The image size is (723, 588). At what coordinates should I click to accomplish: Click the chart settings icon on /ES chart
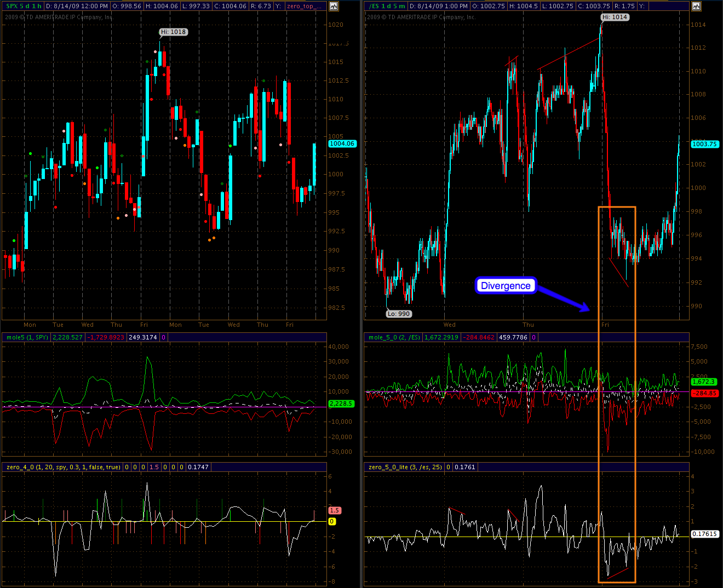point(696,7)
